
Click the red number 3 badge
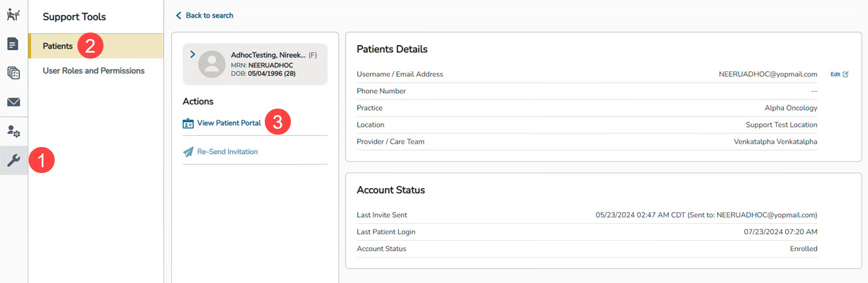coord(278,122)
